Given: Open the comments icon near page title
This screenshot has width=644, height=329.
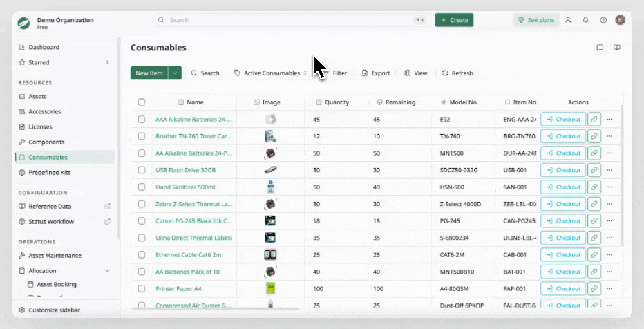Looking at the screenshot, I should [x=600, y=48].
